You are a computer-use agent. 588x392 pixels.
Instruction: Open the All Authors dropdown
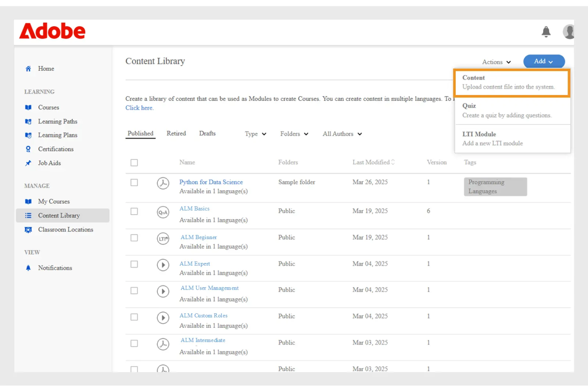click(341, 134)
